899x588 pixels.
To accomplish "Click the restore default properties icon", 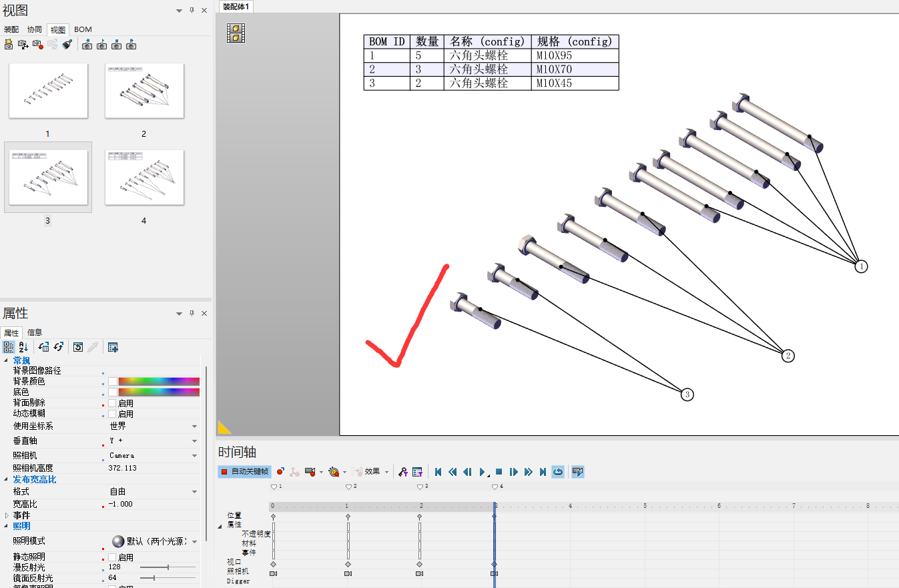I will (78, 347).
